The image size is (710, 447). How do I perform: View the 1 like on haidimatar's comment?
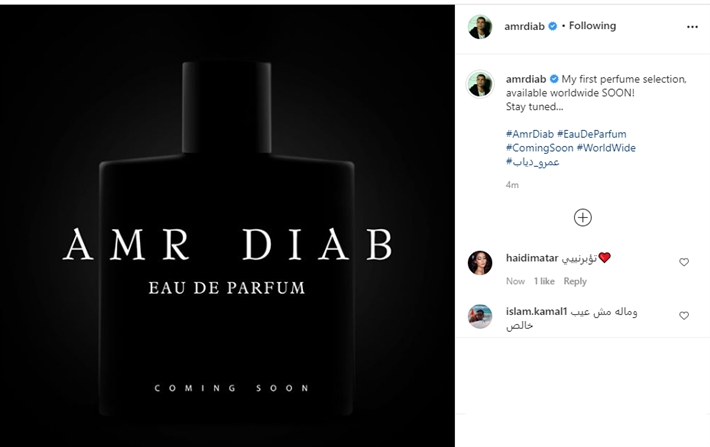point(544,281)
